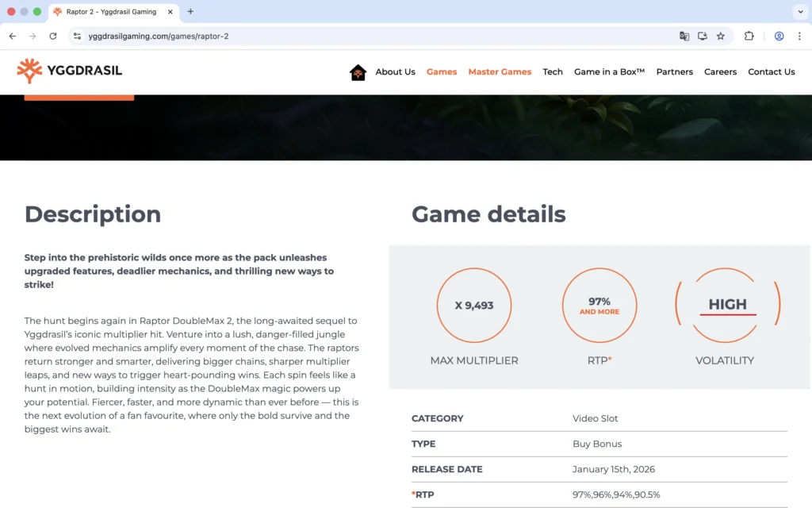Click the HIGH volatility gauge

click(727, 306)
